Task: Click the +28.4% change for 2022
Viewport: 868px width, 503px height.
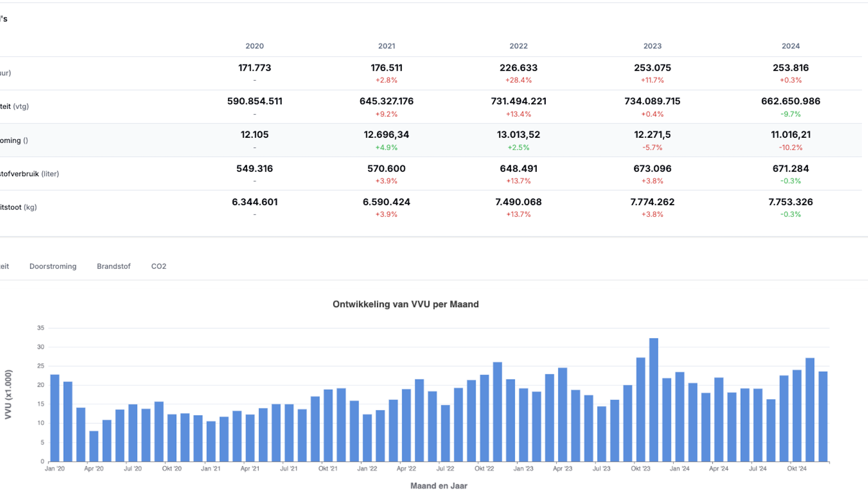Action: pos(518,80)
